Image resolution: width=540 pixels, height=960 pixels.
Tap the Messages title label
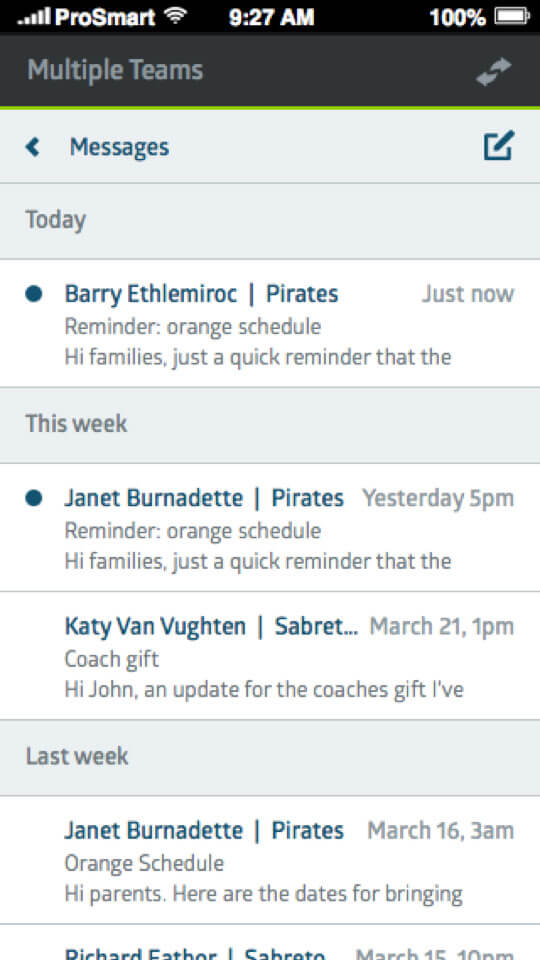pyautogui.click(x=119, y=147)
